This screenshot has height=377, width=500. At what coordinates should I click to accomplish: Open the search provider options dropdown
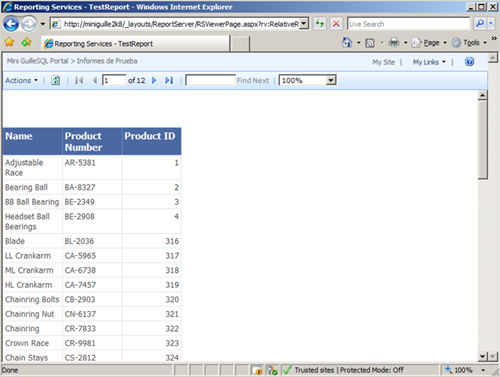point(491,23)
